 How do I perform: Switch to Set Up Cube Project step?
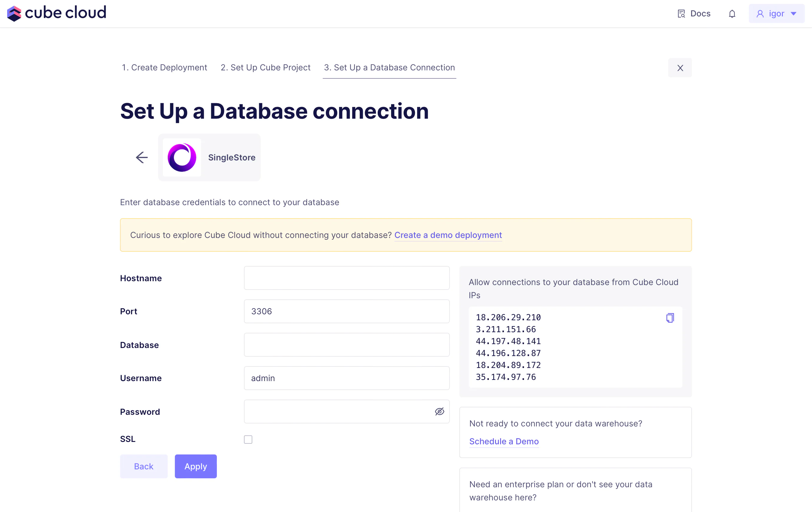pos(265,67)
